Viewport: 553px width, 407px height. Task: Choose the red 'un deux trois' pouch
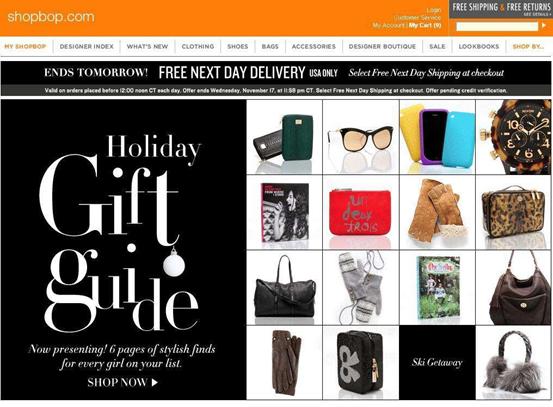[x=361, y=212]
